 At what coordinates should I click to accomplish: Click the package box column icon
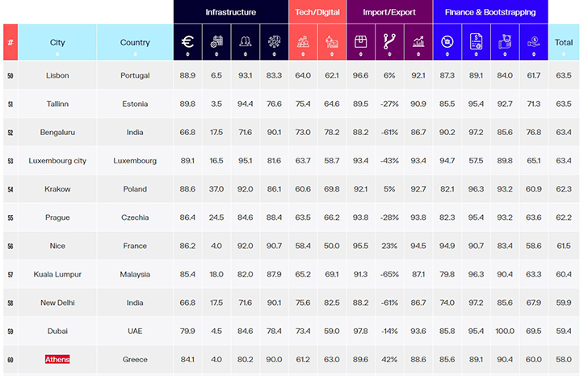click(361, 42)
